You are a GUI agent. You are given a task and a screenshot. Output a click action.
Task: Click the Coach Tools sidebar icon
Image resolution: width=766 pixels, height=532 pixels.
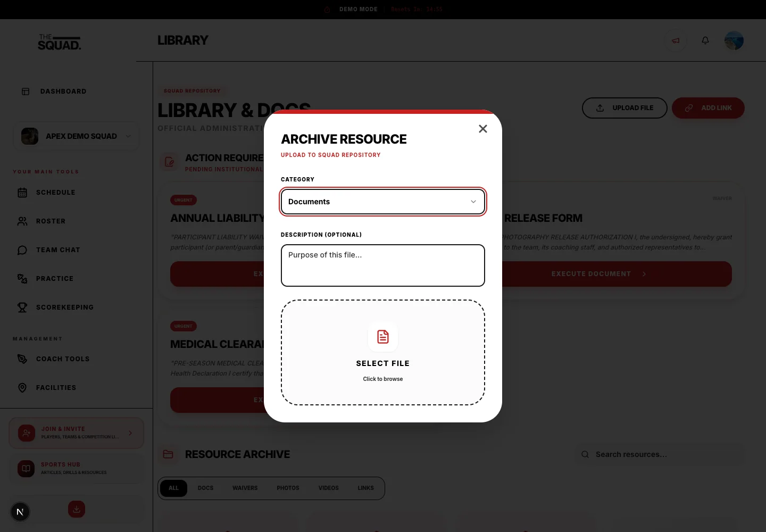[22, 359]
